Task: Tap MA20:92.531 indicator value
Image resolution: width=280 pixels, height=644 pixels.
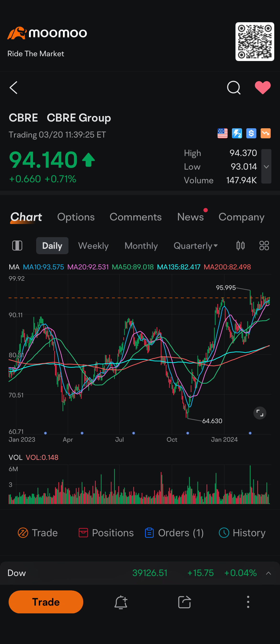Action: (88, 267)
